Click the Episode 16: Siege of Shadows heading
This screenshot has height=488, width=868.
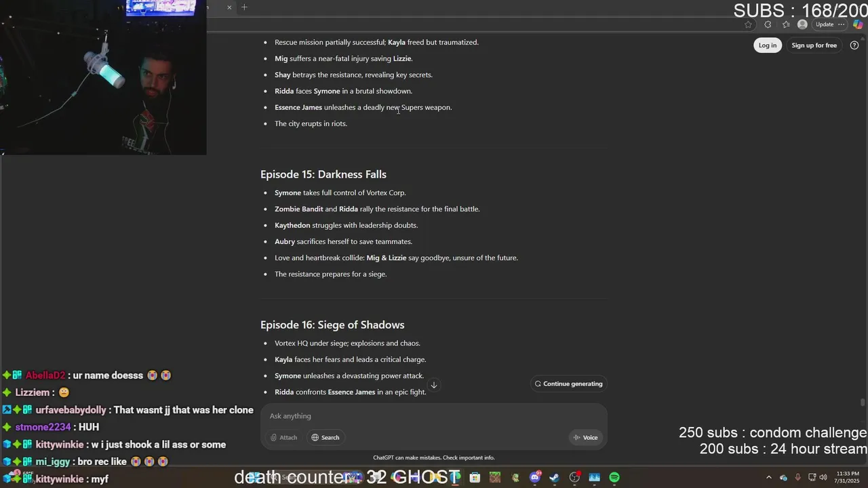tap(332, 325)
